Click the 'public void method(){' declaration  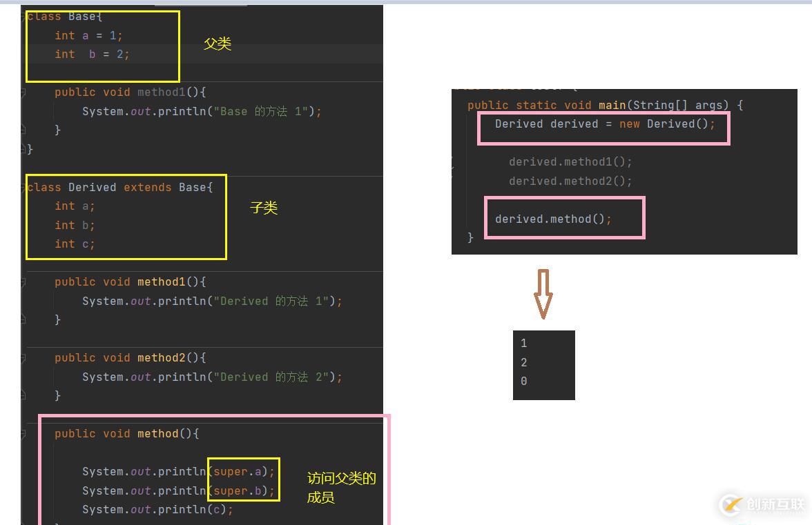coord(127,433)
